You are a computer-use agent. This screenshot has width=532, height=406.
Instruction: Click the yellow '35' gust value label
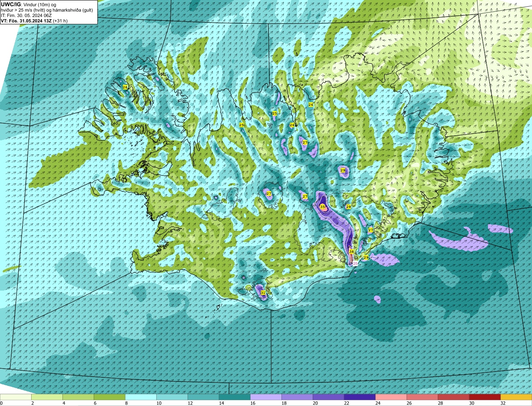click(323, 206)
